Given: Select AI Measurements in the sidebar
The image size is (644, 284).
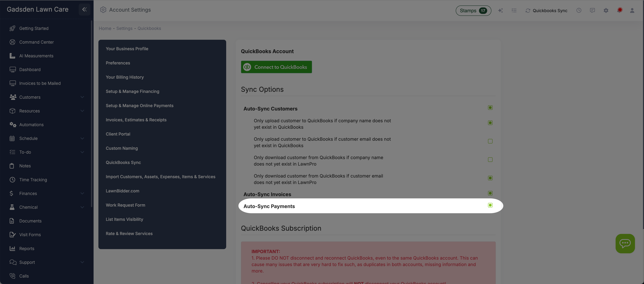Looking at the screenshot, I should [x=36, y=56].
